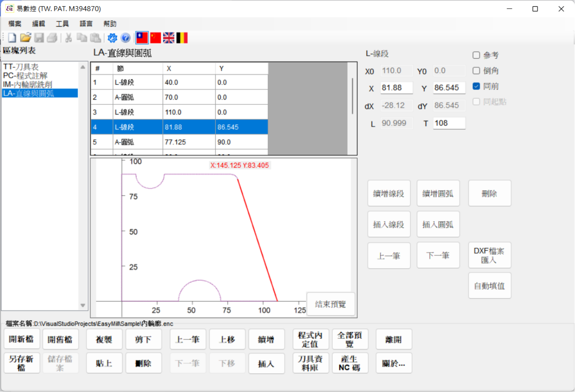Select table row 1 L-線段
575x392 pixels.
click(x=180, y=82)
